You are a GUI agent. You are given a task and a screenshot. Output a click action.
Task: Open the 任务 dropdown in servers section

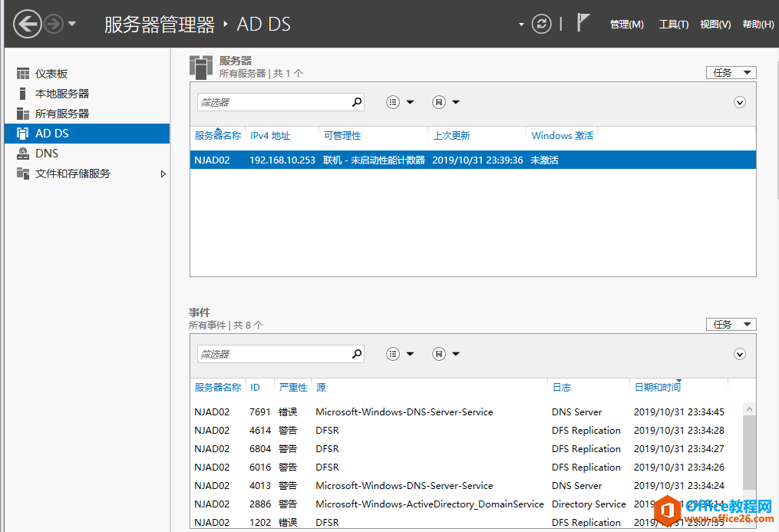(x=731, y=73)
